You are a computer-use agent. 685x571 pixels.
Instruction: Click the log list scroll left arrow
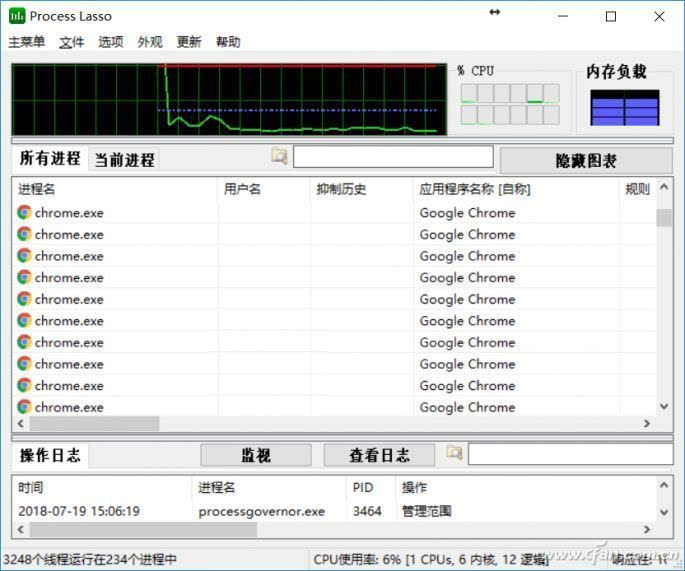tap(21, 529)
